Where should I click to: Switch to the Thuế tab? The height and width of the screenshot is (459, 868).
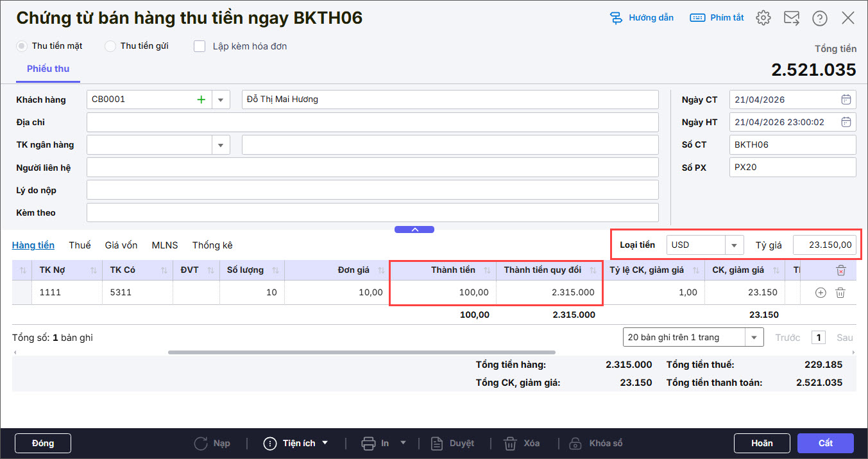click(80, 245)
